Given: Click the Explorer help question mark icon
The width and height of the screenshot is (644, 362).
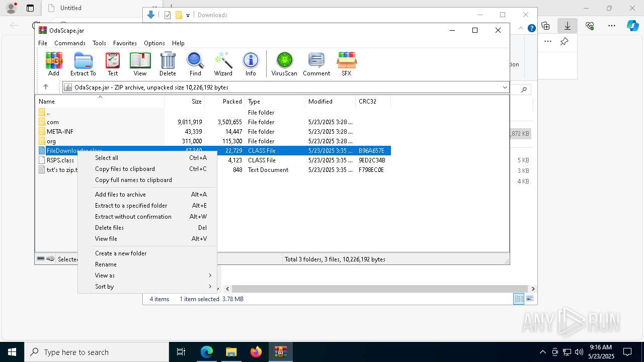Looking at the screenshot, I should pyautogui.click(x=531, y=28).
